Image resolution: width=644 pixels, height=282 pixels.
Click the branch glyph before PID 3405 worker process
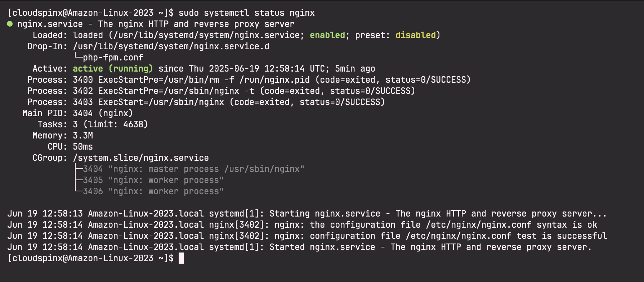click(x=78, y=180)
